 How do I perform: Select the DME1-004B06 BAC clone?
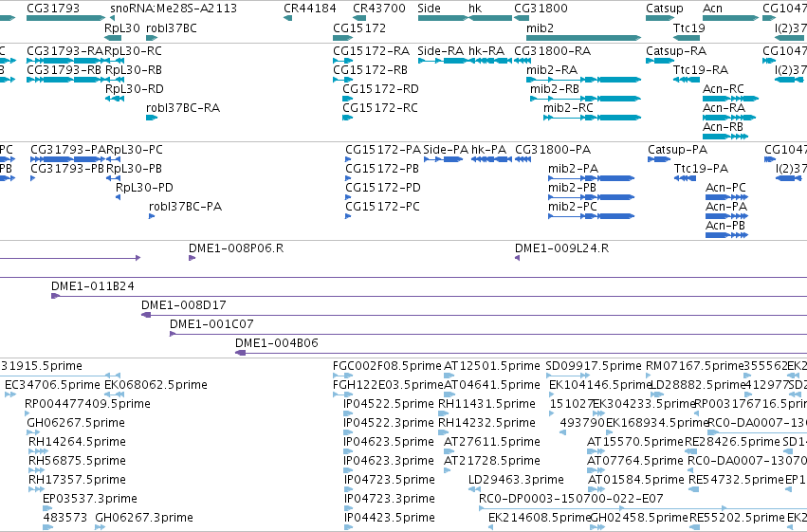pyautogui.click(x=521, y=353)
